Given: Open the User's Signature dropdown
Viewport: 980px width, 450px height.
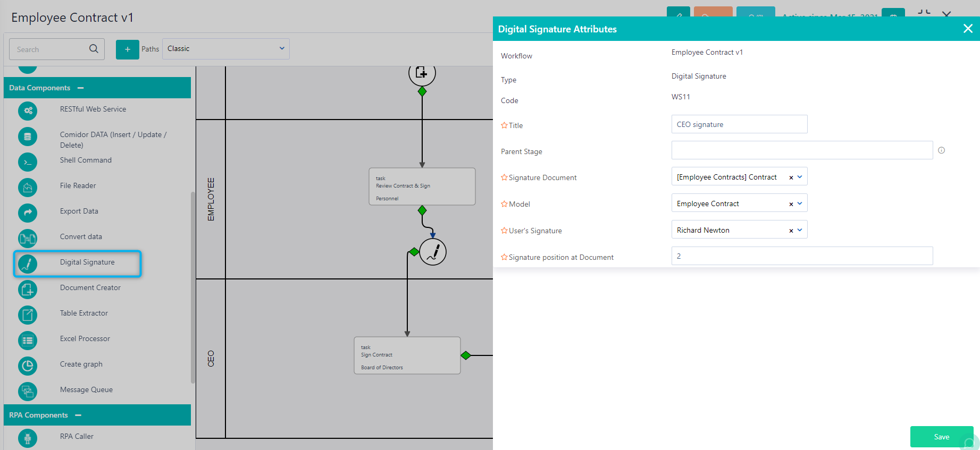Looking at the screenshot, I should pos(800,230).
